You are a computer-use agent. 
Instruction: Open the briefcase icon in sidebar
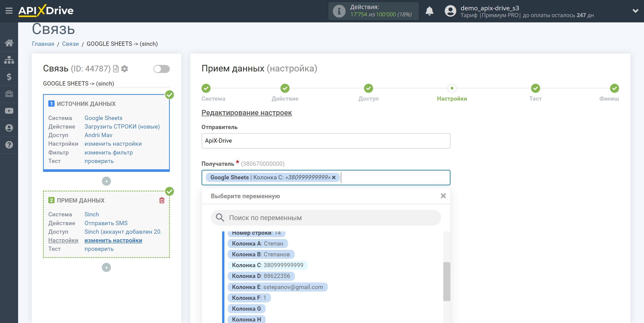point(9,94)
